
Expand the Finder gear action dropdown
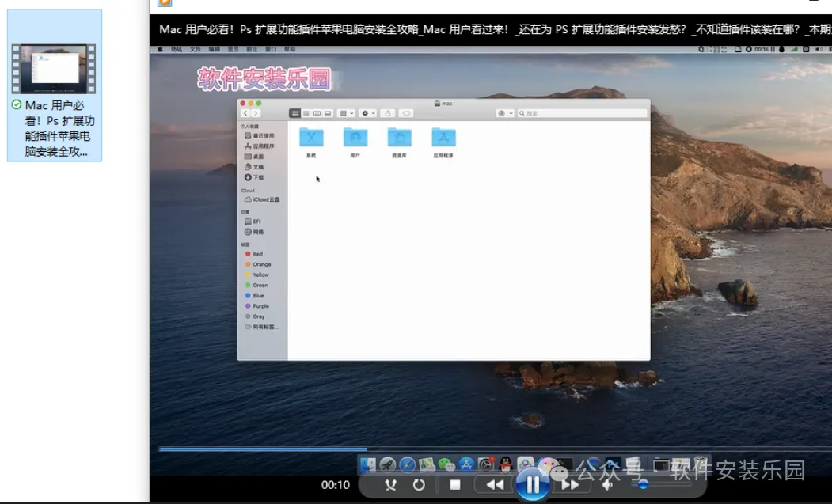[x=368, y=113]
